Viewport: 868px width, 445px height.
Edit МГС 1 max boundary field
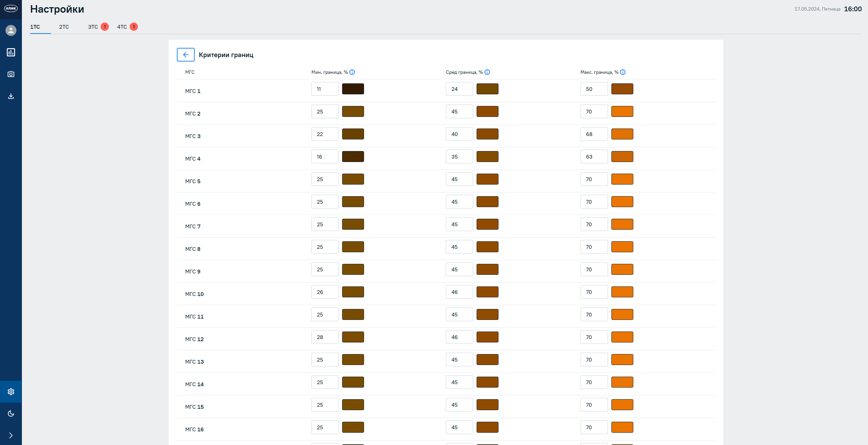594,89
